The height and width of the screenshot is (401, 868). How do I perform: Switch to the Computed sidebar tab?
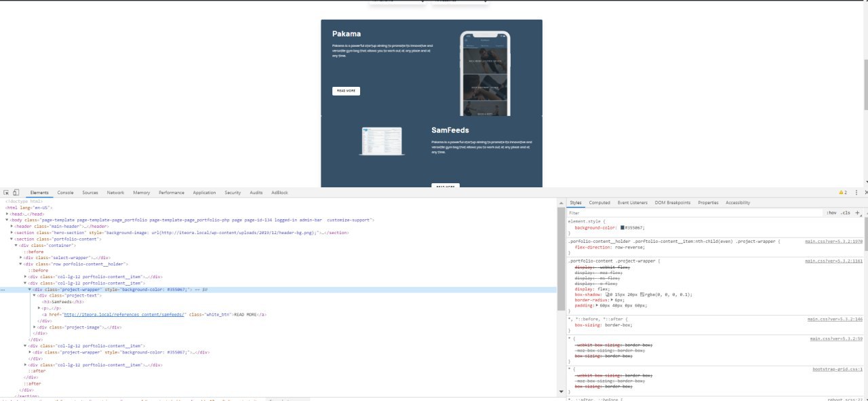pyautogui.click(x=599, y=203)
